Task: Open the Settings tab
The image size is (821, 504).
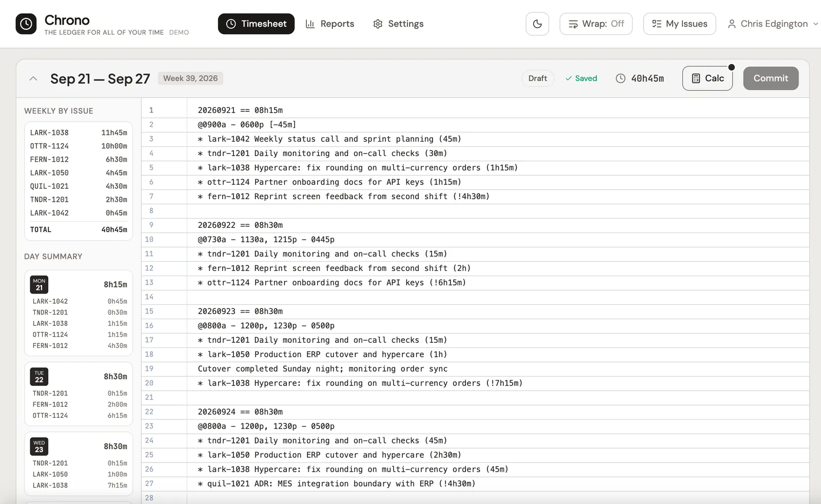Action: click(x=398, y=24)
